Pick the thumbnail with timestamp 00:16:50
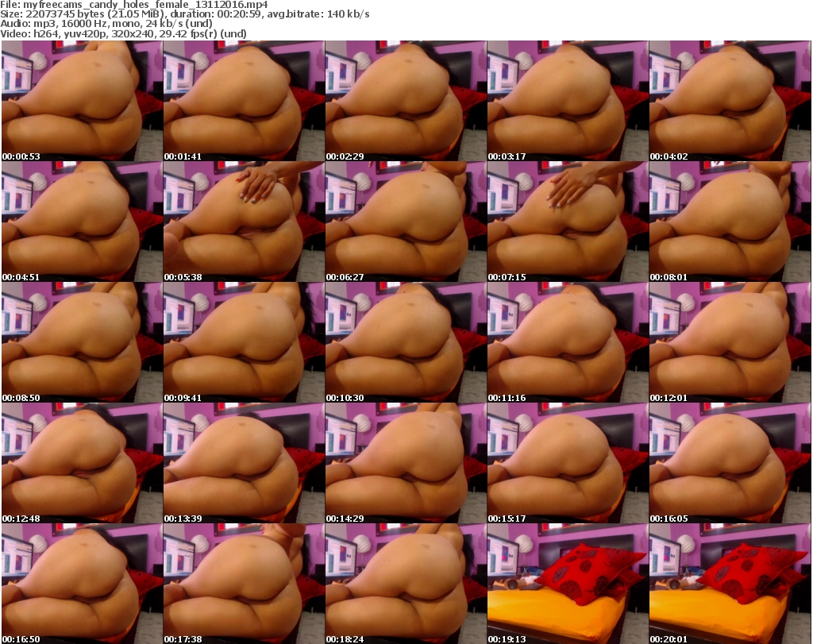 (x=82, y=584)
